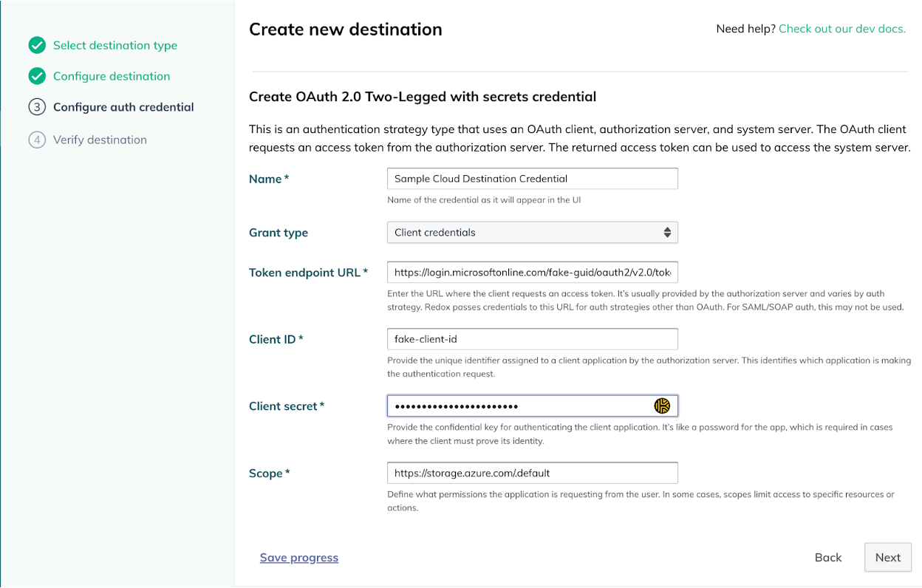Select Verify destination step

(x=100, y=140)
